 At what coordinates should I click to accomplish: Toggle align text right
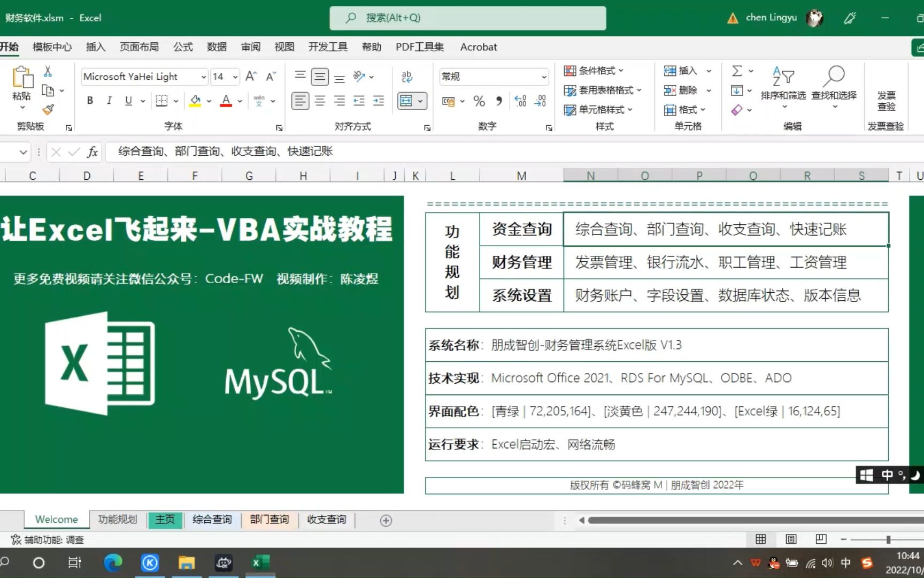pyautogui.click(x=340, y=101)
